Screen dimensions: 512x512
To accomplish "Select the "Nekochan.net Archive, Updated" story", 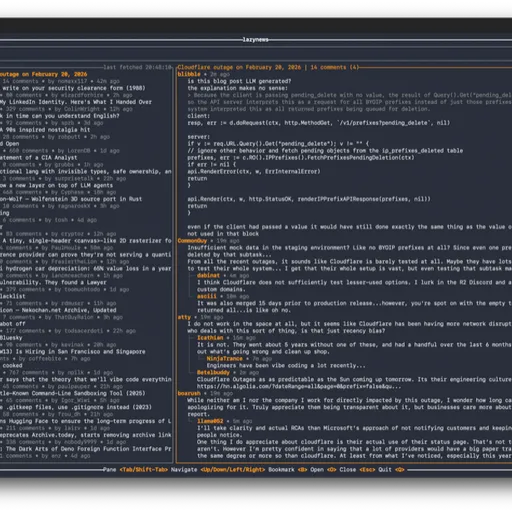I will [x=58, y=310].
